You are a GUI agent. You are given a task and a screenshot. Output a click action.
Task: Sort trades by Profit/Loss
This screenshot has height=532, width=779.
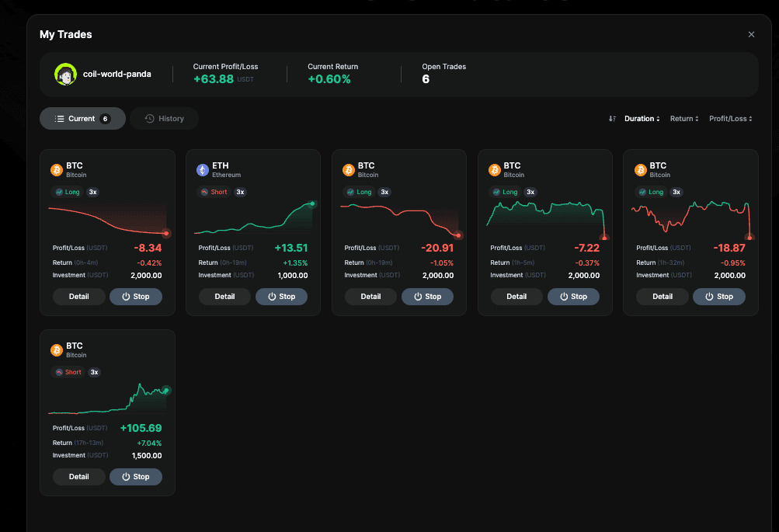pyautogui.click(x=730, y=119)
